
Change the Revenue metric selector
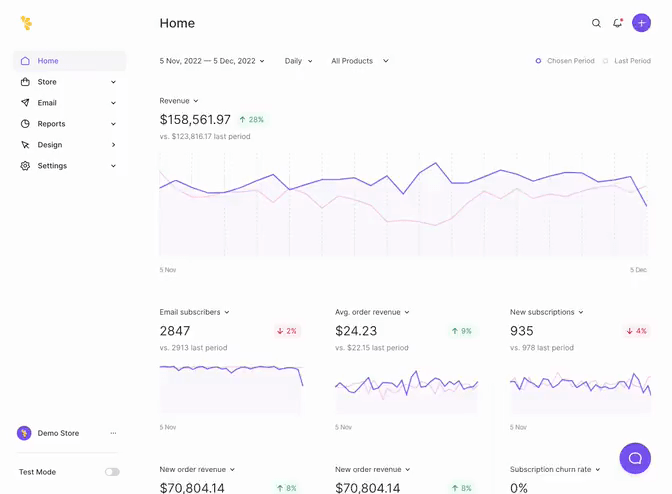coord(179,101)
